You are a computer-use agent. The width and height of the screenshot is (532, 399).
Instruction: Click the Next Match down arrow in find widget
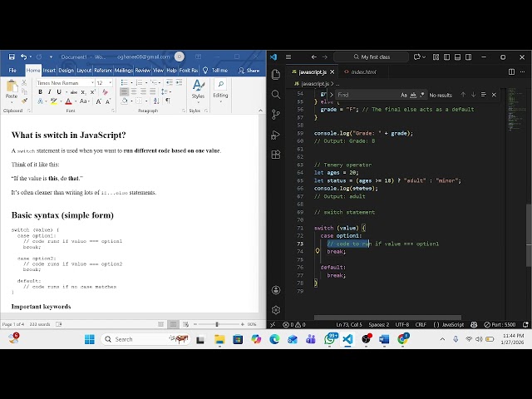pos(473,95)
